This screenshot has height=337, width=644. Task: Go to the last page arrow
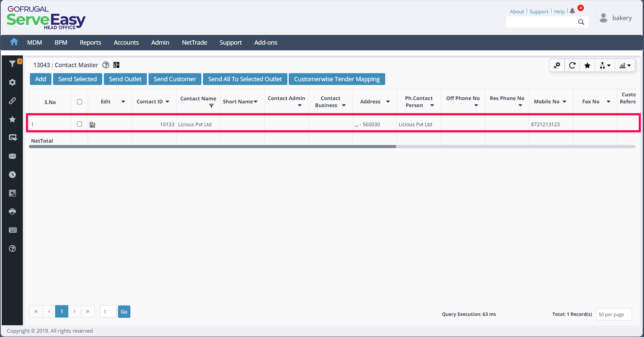click(x=88, y=311)
